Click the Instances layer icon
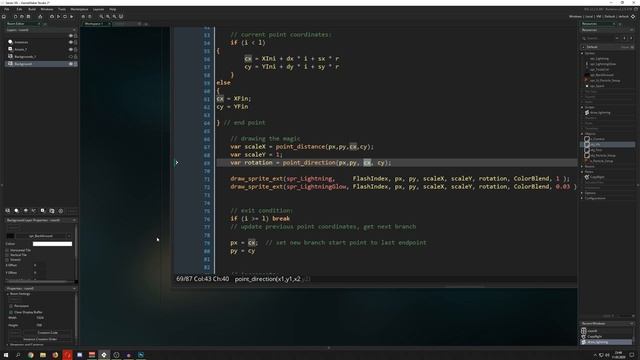Viewport: 640px width, 360px height. click(x=10, y=42)
